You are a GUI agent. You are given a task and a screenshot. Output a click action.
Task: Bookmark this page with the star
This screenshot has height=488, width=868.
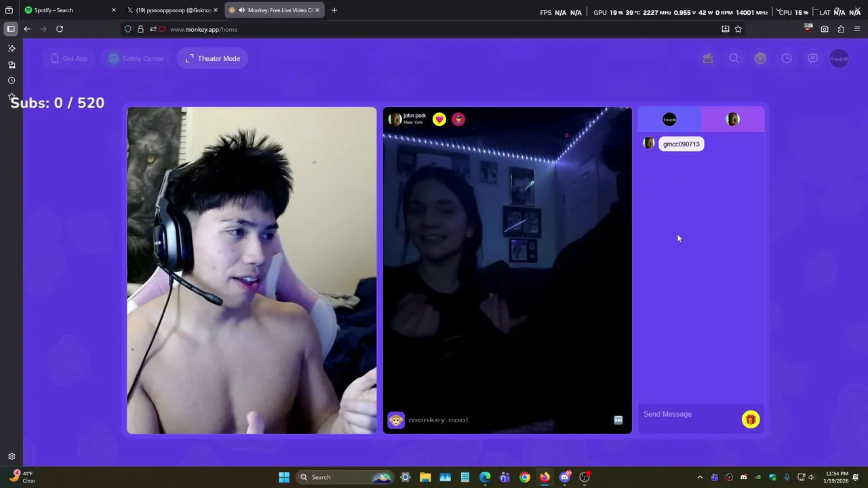738,29
